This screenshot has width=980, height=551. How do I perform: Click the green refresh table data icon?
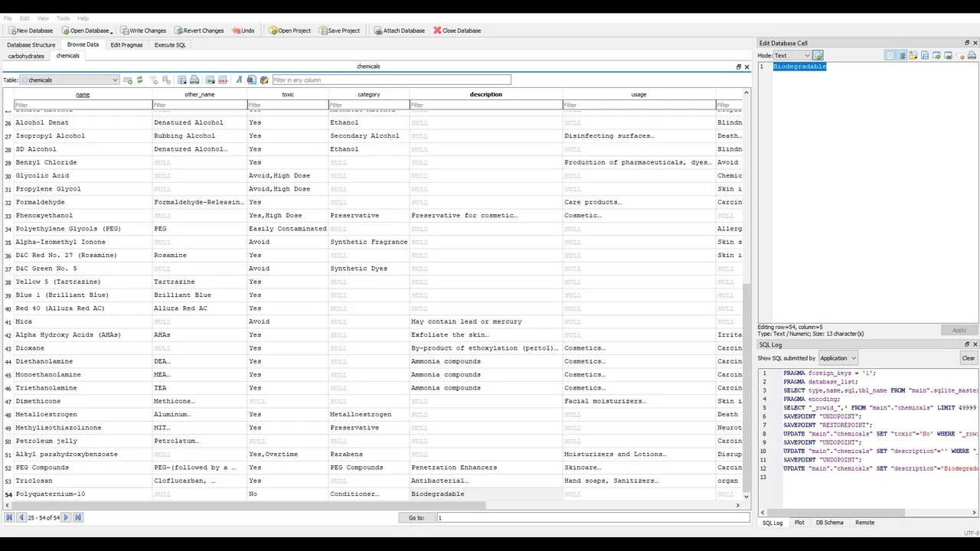click(x=139, y=80)
